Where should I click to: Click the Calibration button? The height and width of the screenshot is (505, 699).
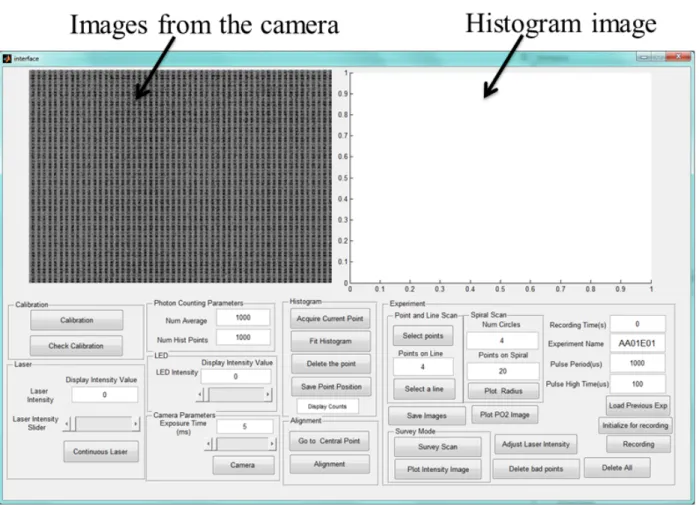(77, 320)
